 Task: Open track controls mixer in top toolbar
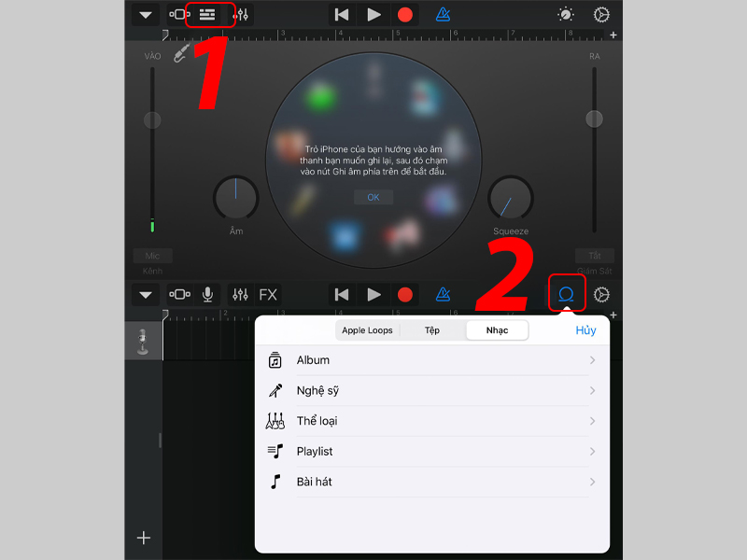point(241,15)
